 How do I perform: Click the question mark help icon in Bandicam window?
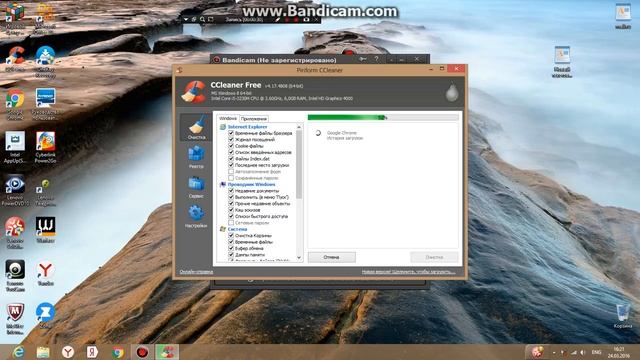[x=376, y=59]
